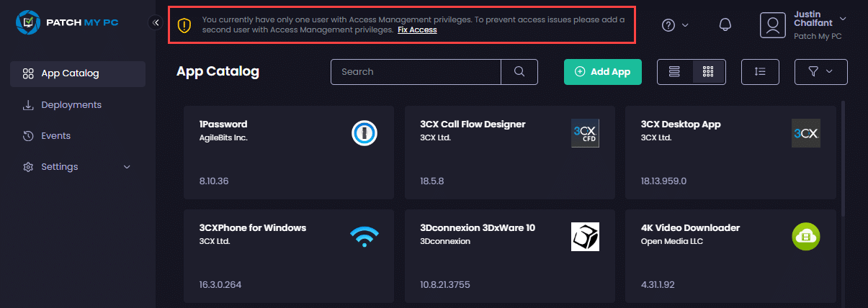Focus the App Catalog search field
Viewport: 868px width, 308px height.
pos(416,72)
